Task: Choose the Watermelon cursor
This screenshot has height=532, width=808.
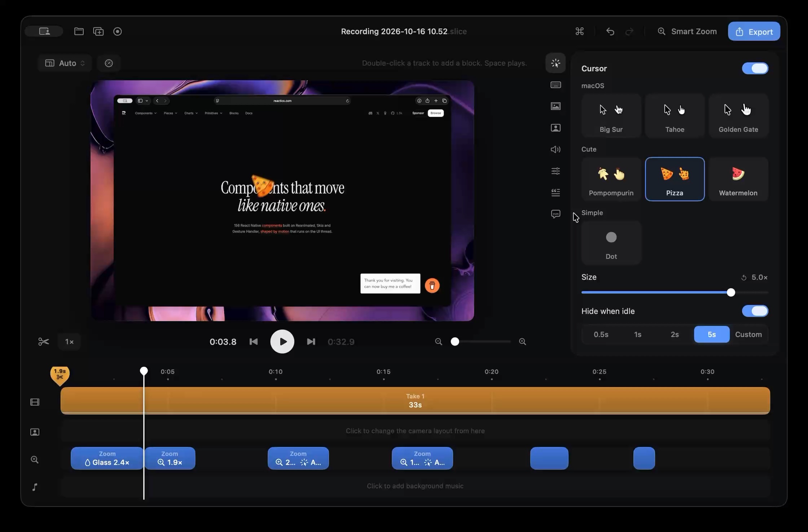Action: [738, 179]
